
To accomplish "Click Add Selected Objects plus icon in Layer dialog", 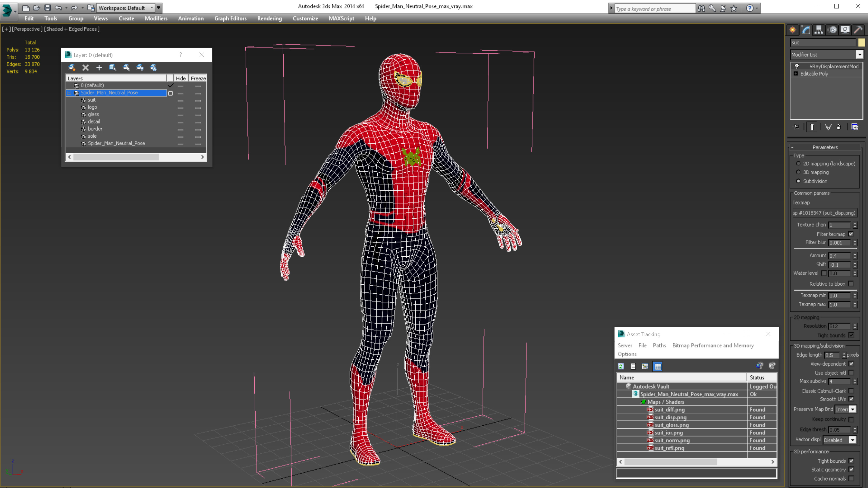I will pos(99,68).
